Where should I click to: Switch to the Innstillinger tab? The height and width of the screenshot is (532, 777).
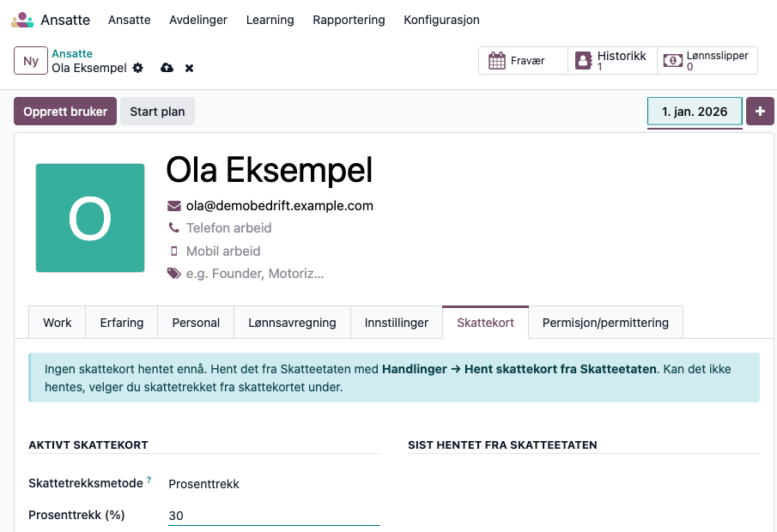point(397,323)
